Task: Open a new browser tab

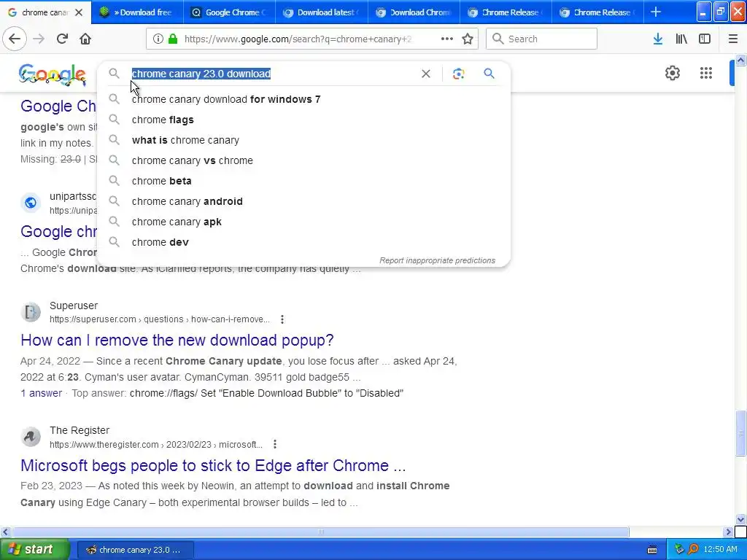Action: (x=656, y=12)
